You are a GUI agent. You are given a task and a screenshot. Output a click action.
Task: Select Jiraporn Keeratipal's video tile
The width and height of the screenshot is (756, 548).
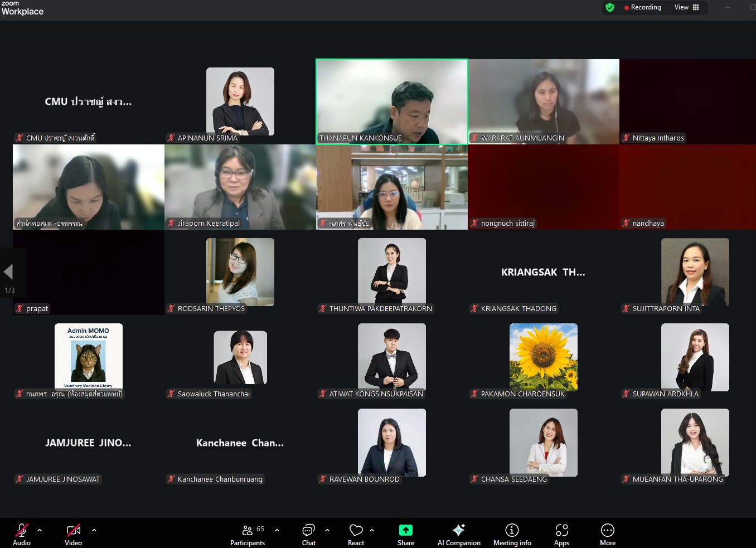[x=240, y=187]
